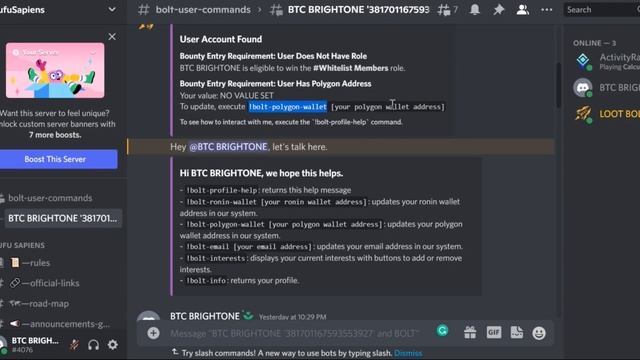Click the thread title BTC BRIGHTONE in header

click(358, 9)
